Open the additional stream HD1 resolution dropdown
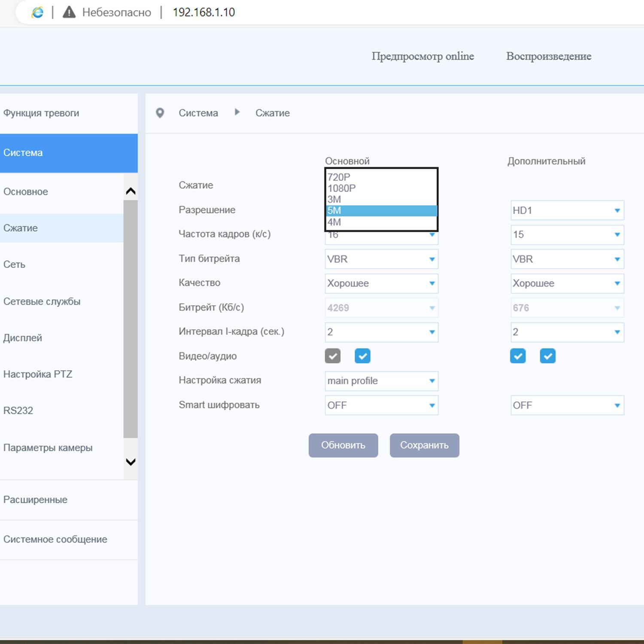 click(x=567, y=210)
